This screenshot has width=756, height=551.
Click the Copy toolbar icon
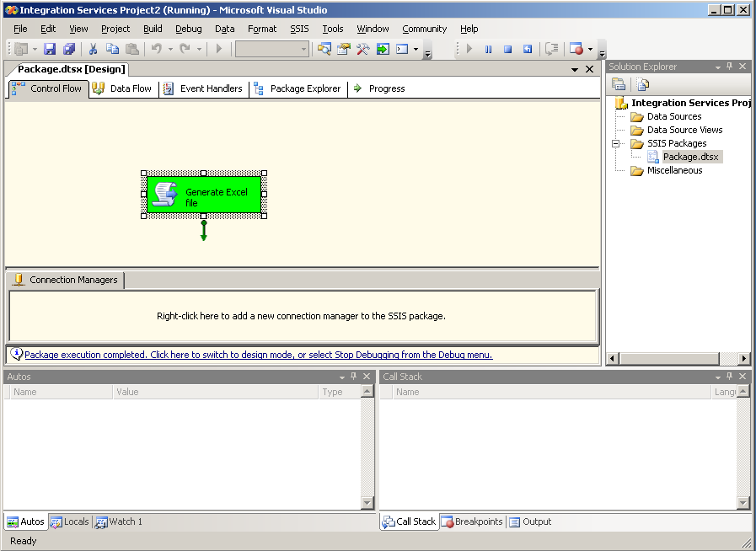click(112, 49)
